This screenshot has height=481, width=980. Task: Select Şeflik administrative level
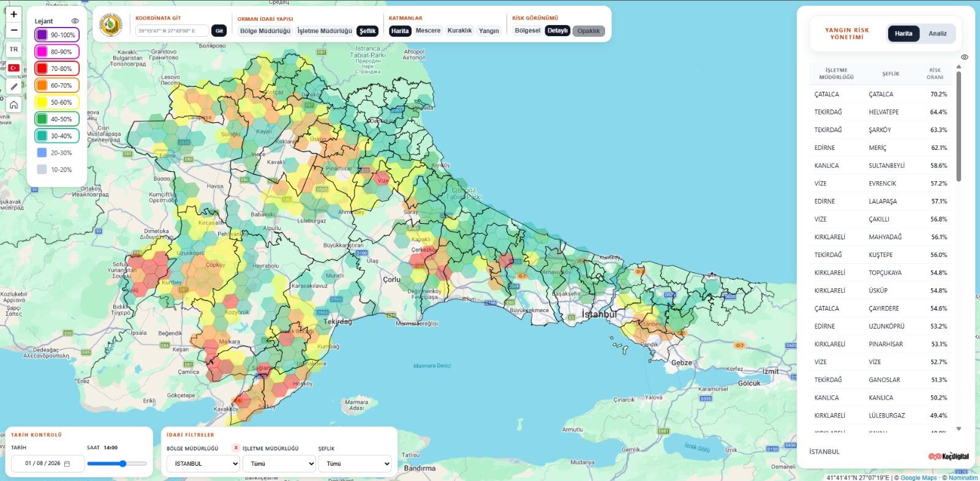click(x=367, y=31)
